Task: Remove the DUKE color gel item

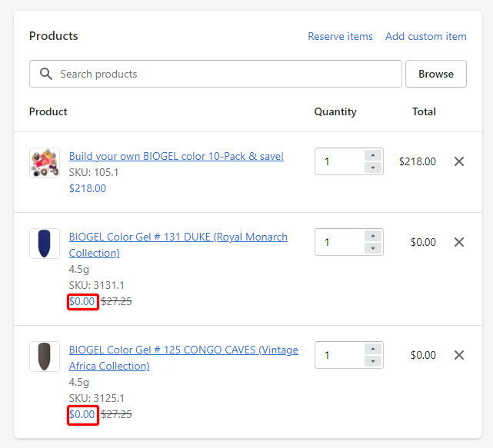Action: [459, 242]
